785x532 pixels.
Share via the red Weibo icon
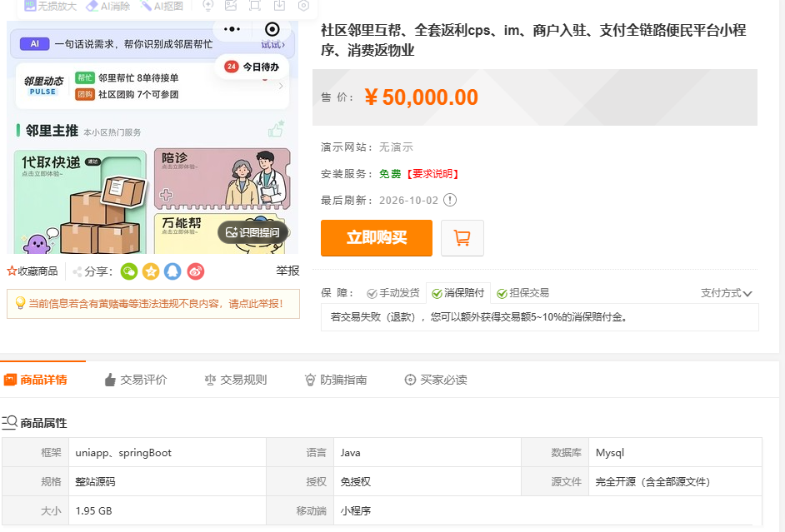[x=196, y=271]
